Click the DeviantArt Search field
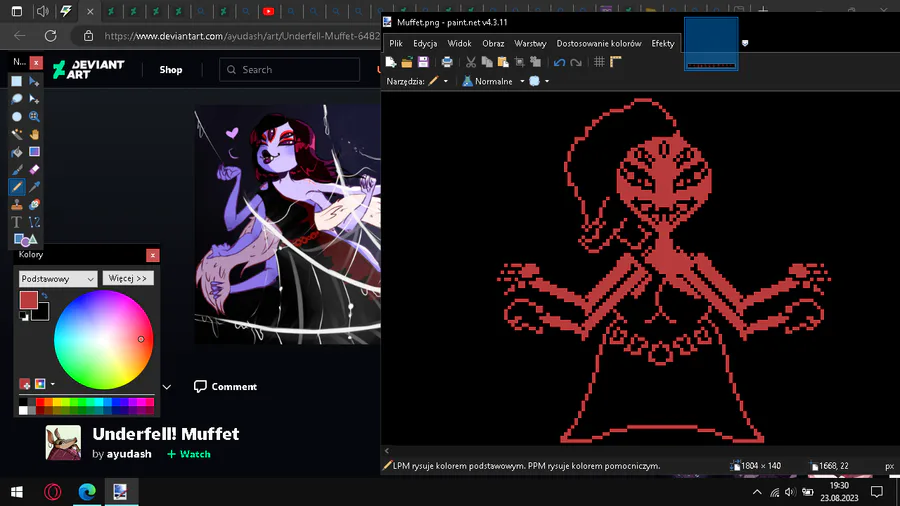Image resolution: width=900 pixels, height=506 pixels. (x=289, y=70)
